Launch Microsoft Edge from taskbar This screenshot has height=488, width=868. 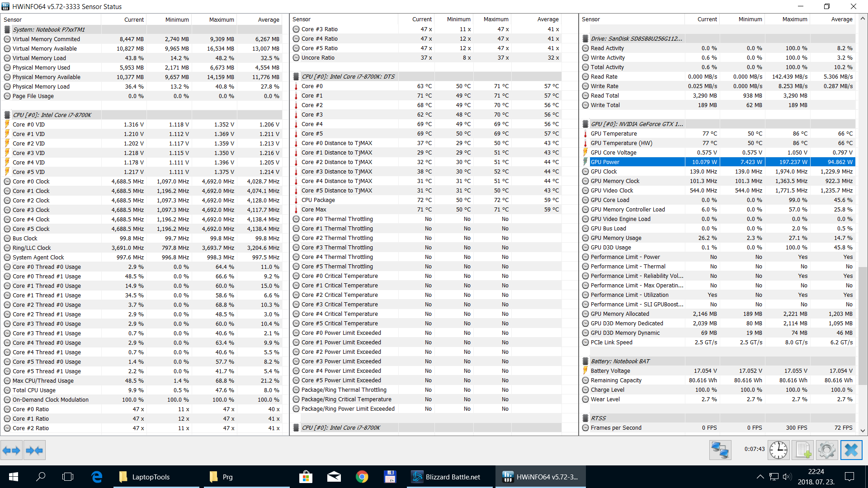click(97, 477)
